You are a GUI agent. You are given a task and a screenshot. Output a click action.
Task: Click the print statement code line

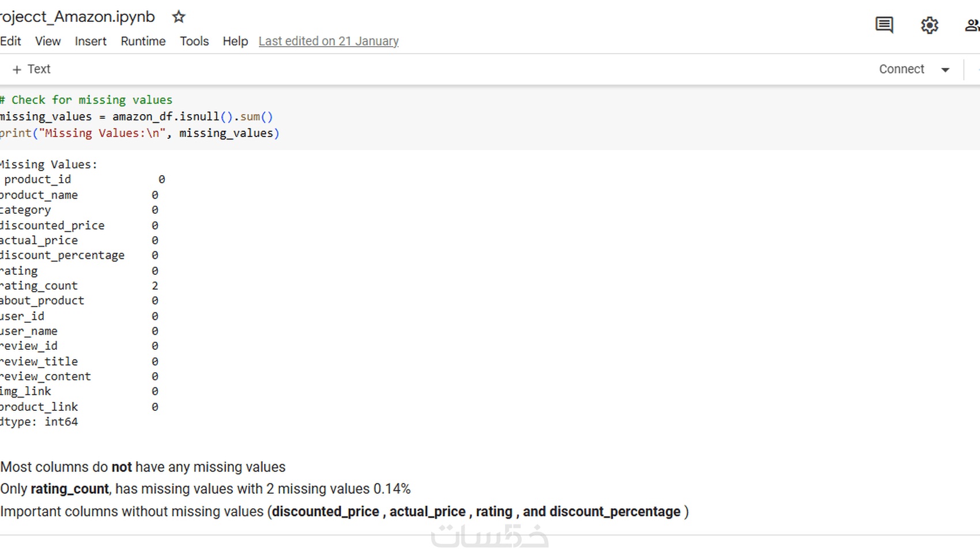[140, 134]
